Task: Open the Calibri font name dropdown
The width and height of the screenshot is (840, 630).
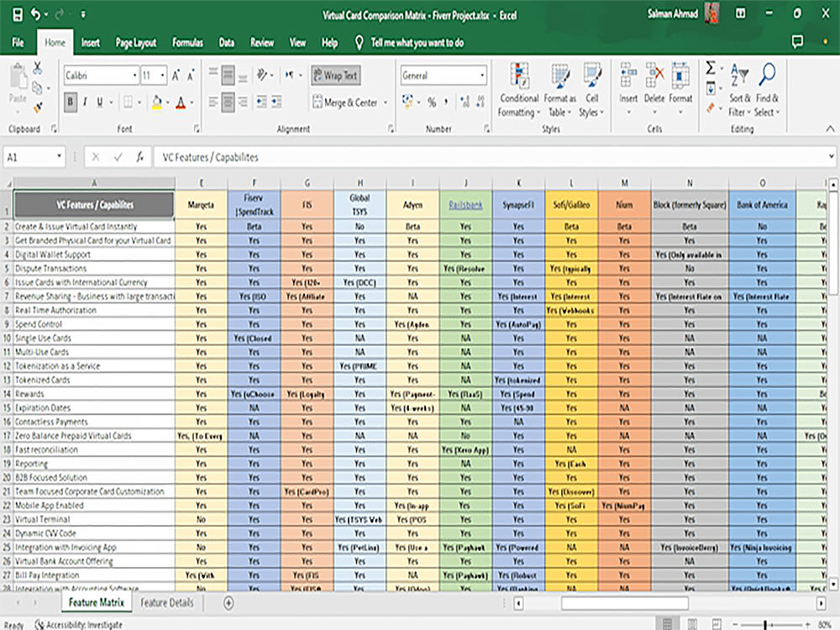Action: [x=135, y=76]
